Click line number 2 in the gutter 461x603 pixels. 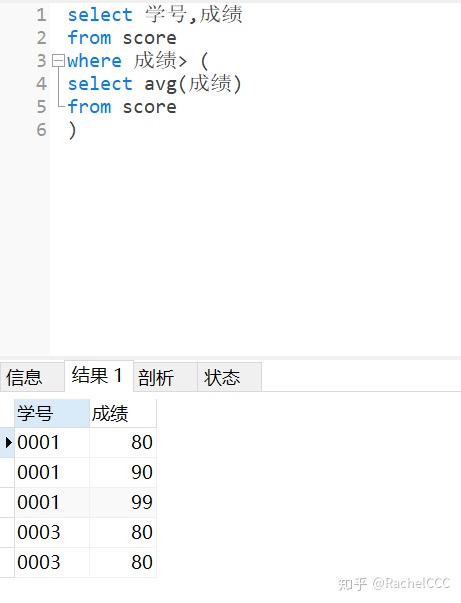point(42,38)
